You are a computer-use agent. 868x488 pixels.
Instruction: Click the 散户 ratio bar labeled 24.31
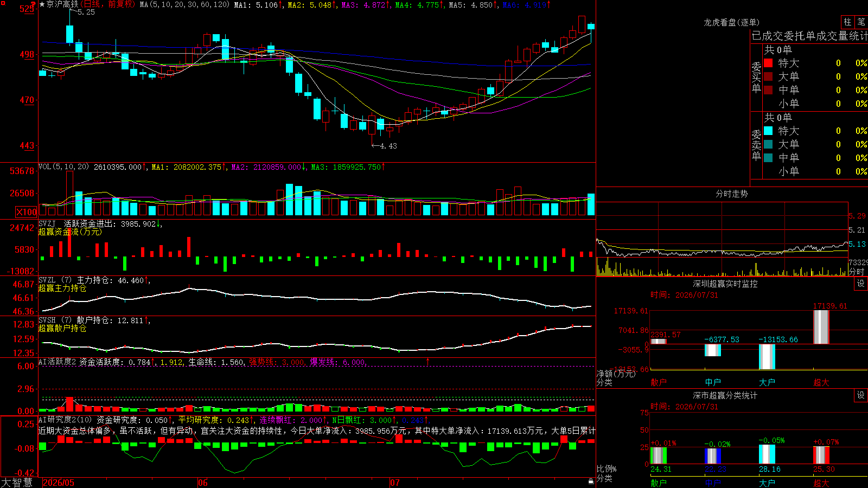point(659,455)
